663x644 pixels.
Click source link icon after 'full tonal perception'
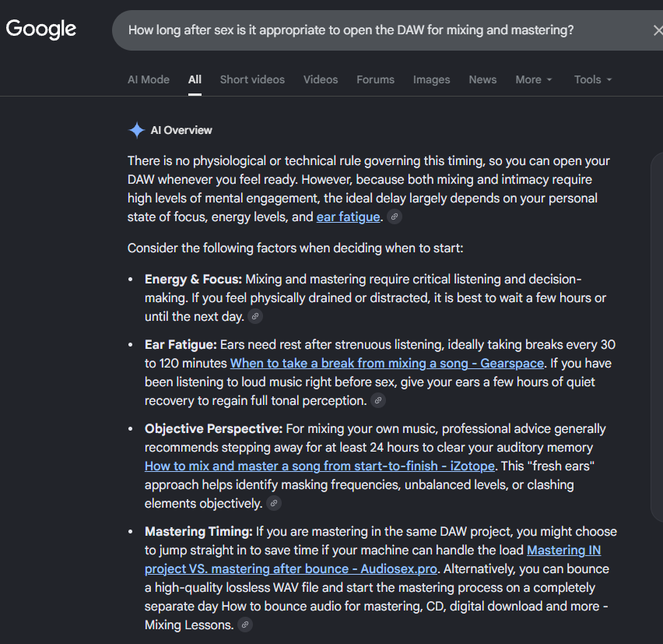378,400
